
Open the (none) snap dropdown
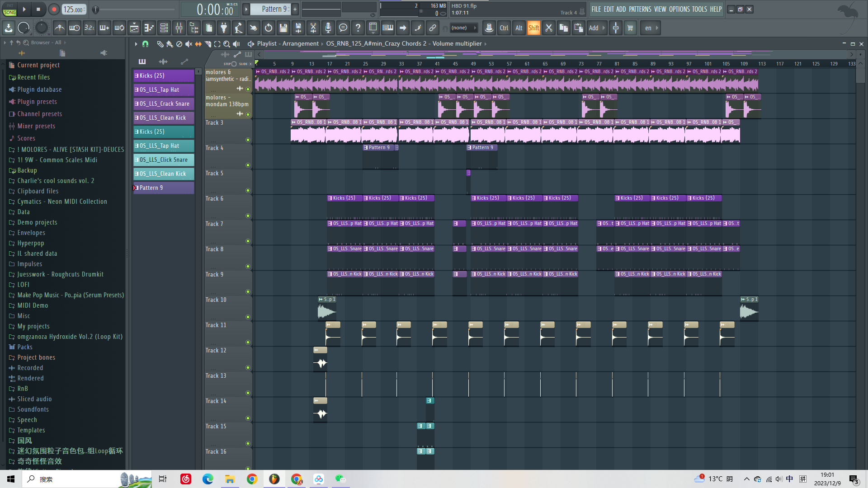(x=464, y=28)
